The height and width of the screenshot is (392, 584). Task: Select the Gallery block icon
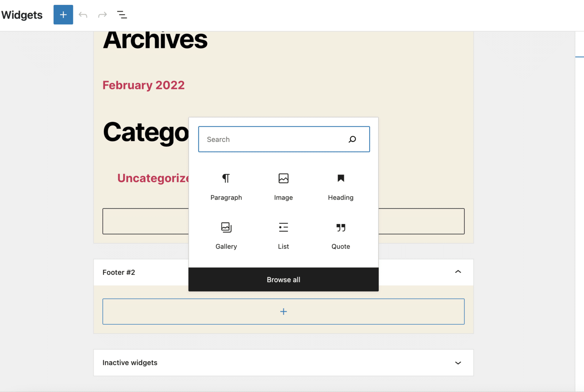pyautogui.click(x=226, y=227)
